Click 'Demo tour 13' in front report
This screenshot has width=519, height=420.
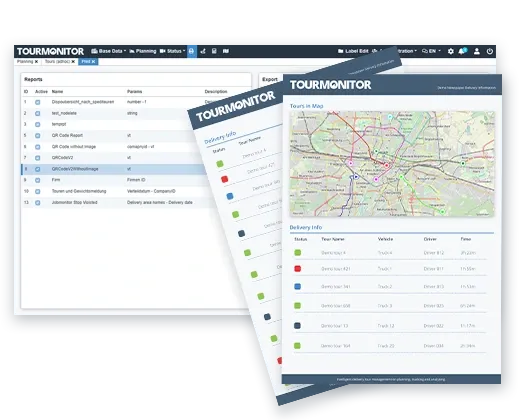[x=334, y=326]
